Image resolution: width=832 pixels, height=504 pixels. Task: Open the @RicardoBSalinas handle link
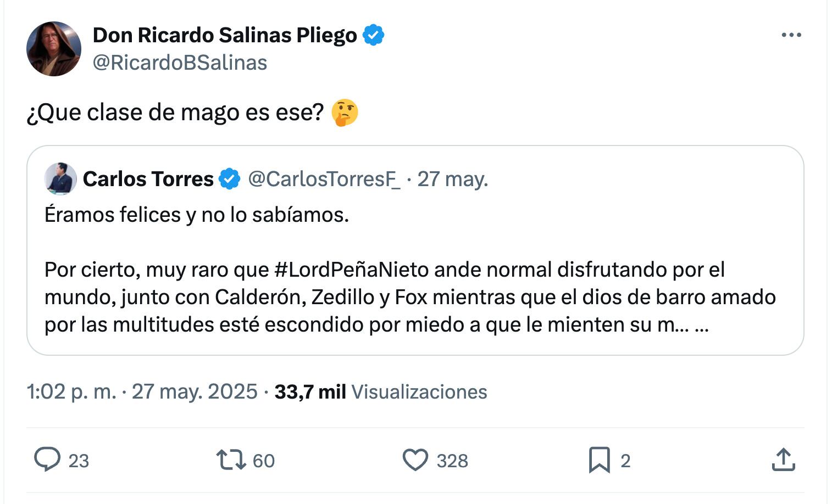pyautogui.click(x=180, y=63)
